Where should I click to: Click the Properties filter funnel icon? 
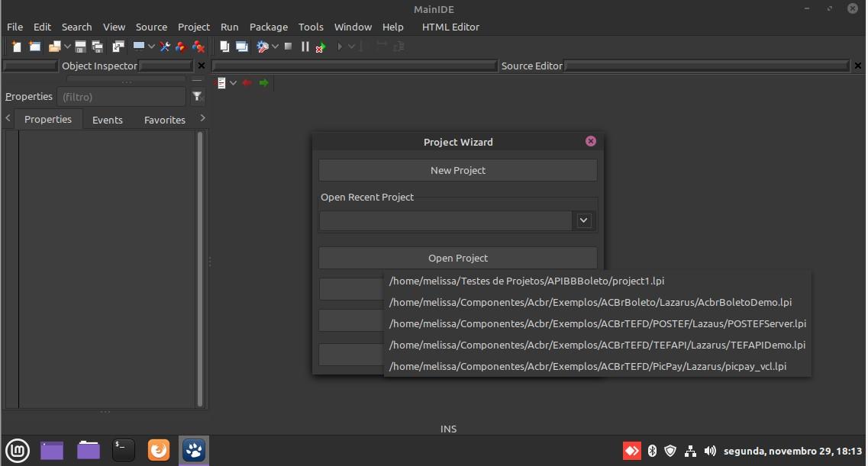coord(197,97)
